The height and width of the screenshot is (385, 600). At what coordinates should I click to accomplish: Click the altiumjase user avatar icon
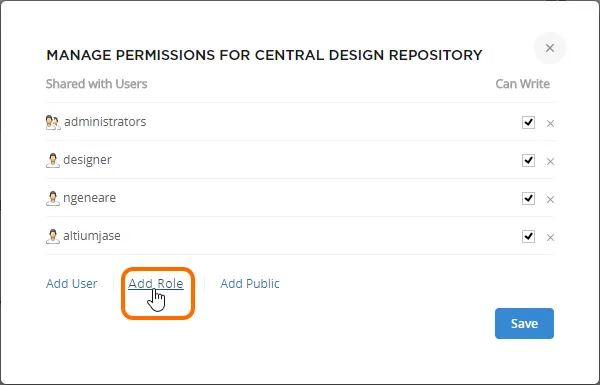pos(53,237)
